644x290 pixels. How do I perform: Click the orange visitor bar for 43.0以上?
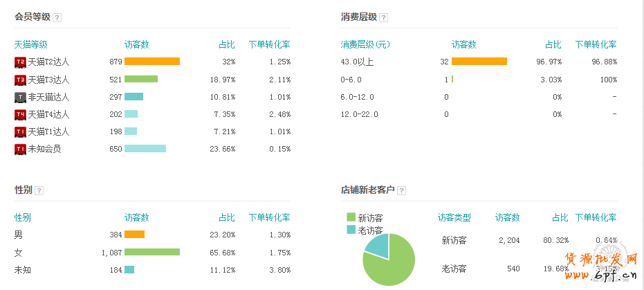tap(479, 62)
